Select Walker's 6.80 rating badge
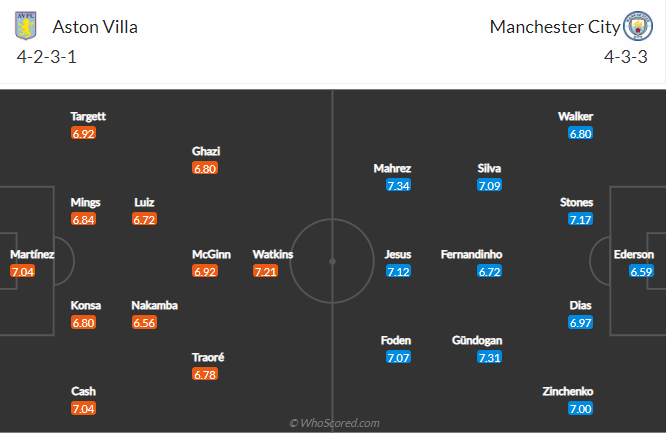This screenshot has height=433, width=666. click(x=581, y=133)
